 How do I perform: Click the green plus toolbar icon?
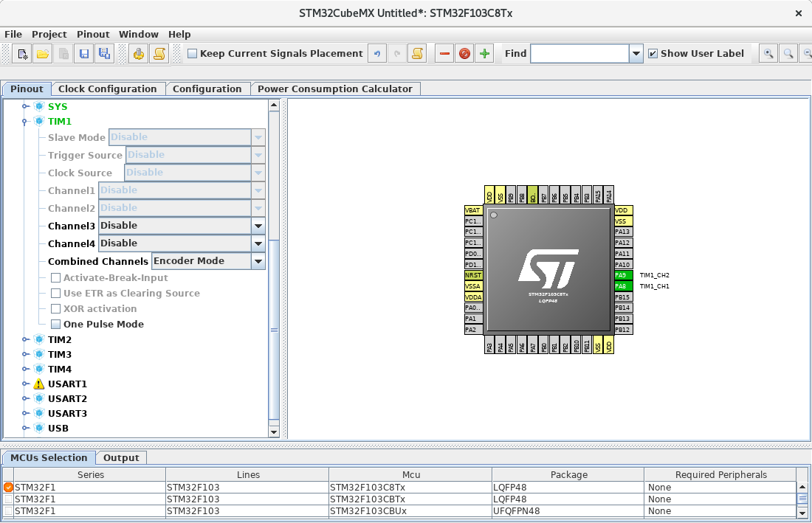(x=484, y=53)
